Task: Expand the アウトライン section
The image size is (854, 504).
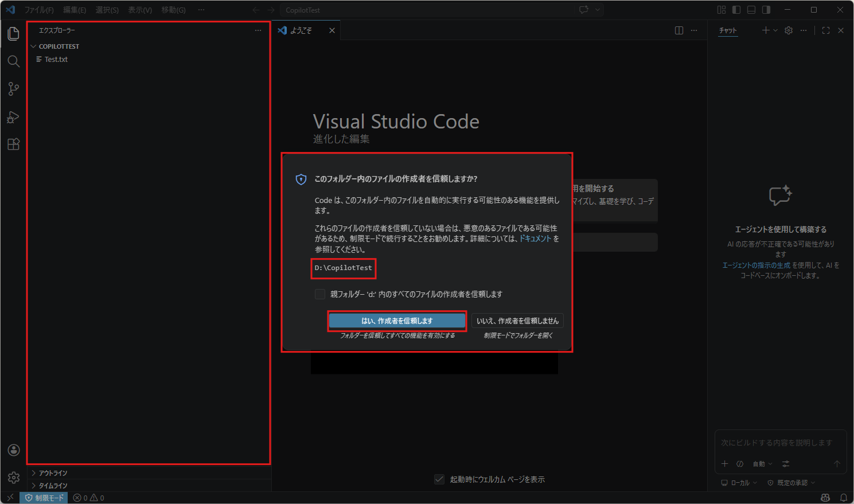Action: coord(53,473)
